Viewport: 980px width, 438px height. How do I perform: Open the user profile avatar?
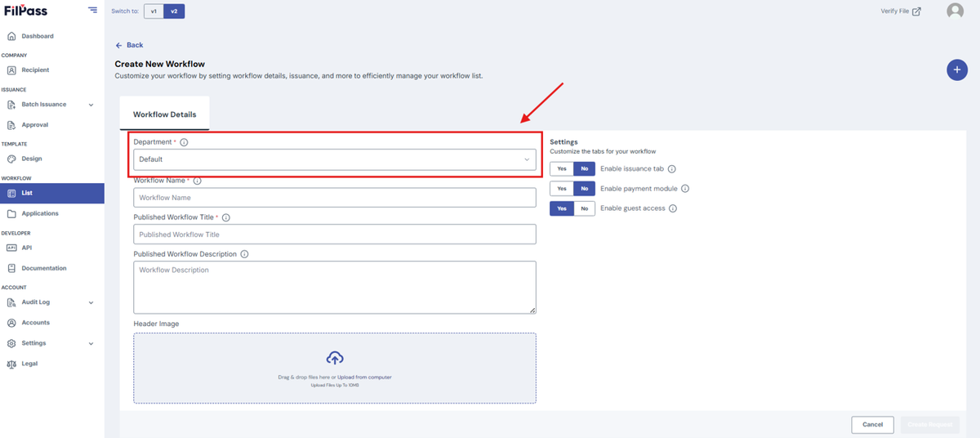coord(955,11)
